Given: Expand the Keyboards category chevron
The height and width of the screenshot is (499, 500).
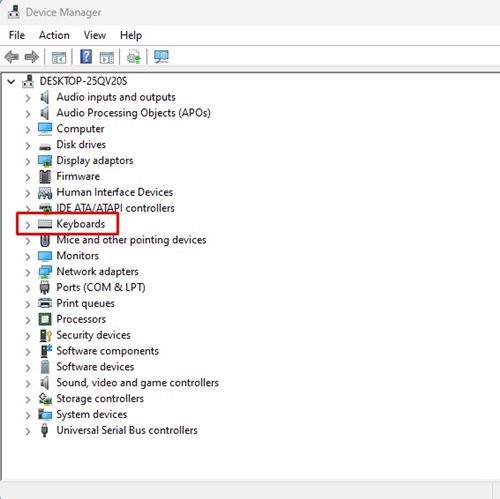Looking at the screenshot, I should pos(28,225).
